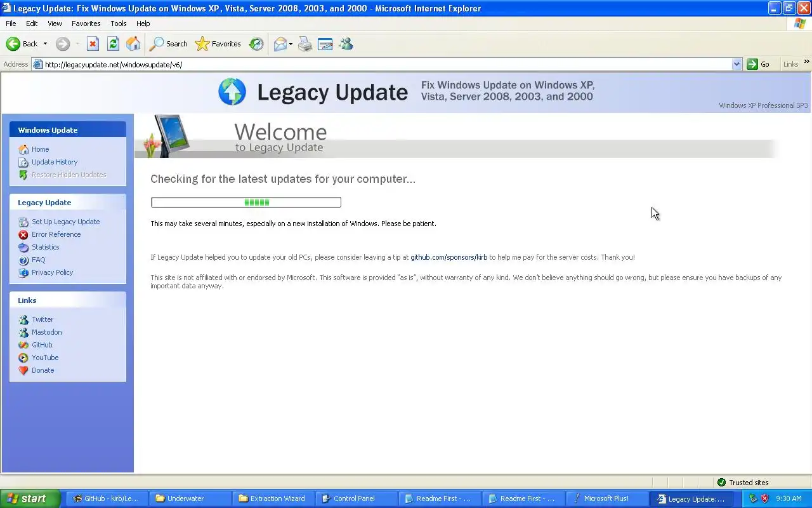This screenshot has width=812, height=508.
Task: Click the FAQ question mark icon
Action: (23, 260)
